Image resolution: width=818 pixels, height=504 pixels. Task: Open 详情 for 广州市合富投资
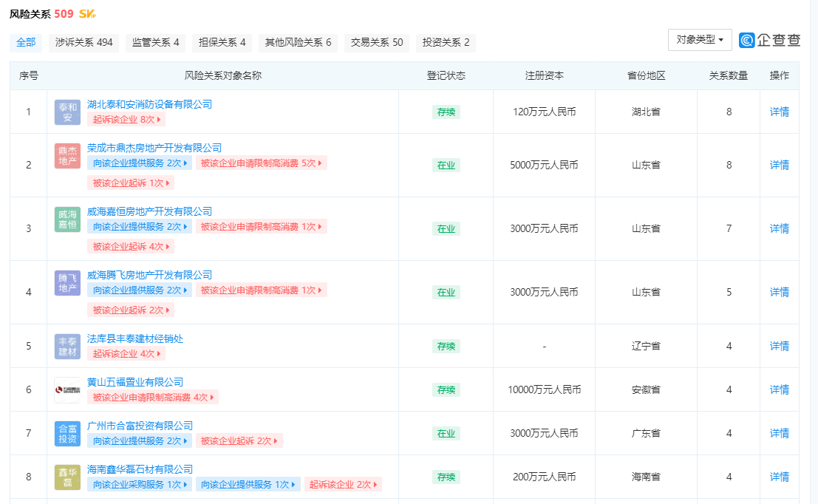(x=780, y=434)
